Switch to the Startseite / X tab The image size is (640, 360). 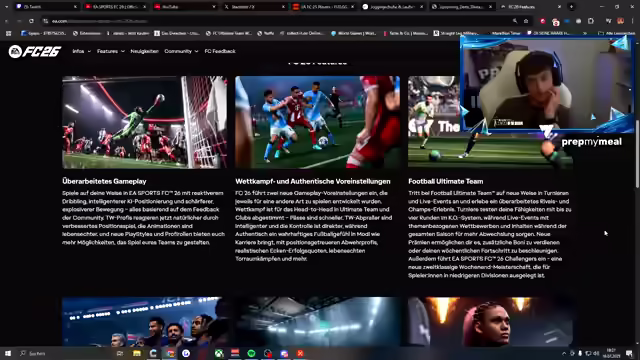[x=253, y=7]
